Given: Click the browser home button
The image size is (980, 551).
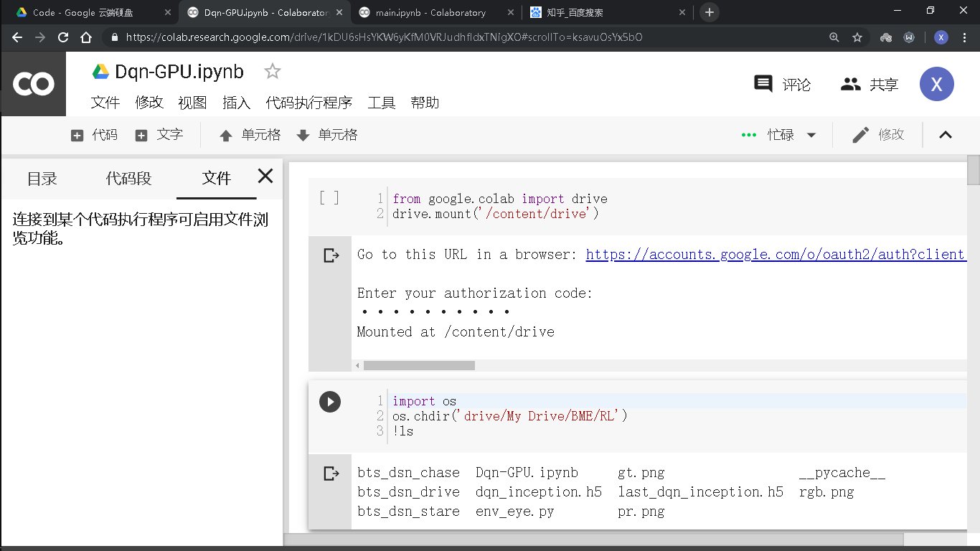Looking at the screenshot, I should pyautogui.click(x=86, y=37).
